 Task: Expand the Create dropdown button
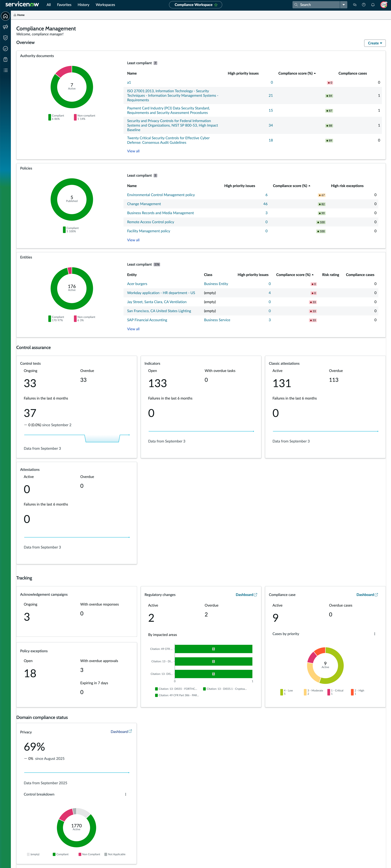375,43
